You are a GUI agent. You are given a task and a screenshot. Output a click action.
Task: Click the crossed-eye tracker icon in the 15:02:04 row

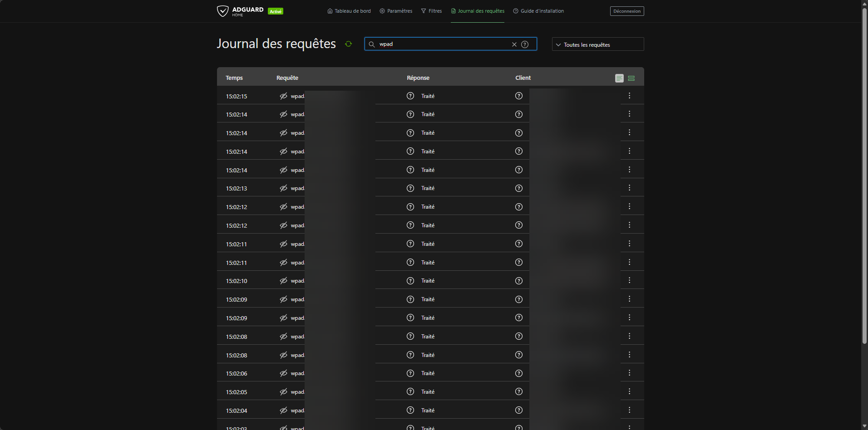[283, 410]
